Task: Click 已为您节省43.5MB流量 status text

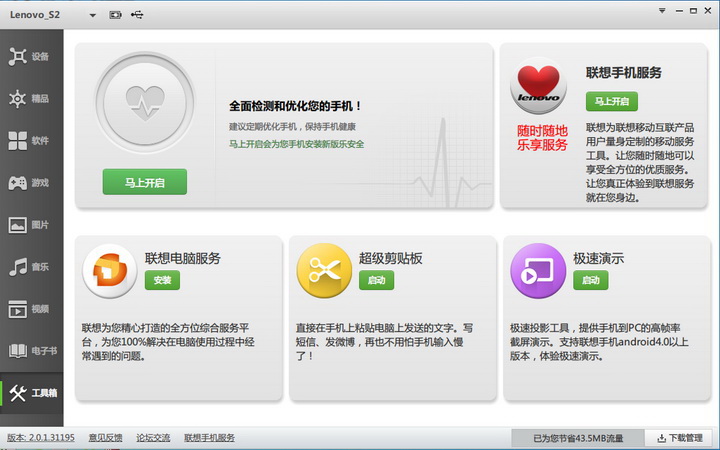Action: click(x=578, y=438)
